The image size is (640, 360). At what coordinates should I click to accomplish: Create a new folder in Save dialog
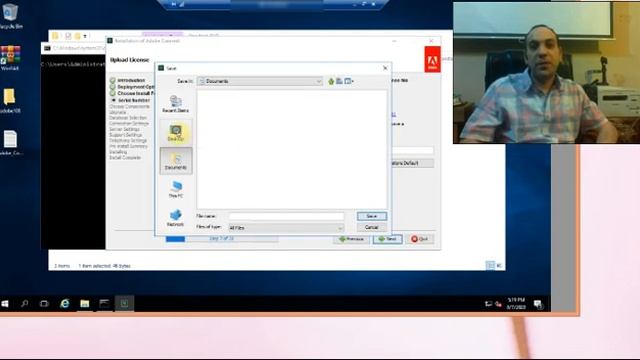click(x=339, y=81)
